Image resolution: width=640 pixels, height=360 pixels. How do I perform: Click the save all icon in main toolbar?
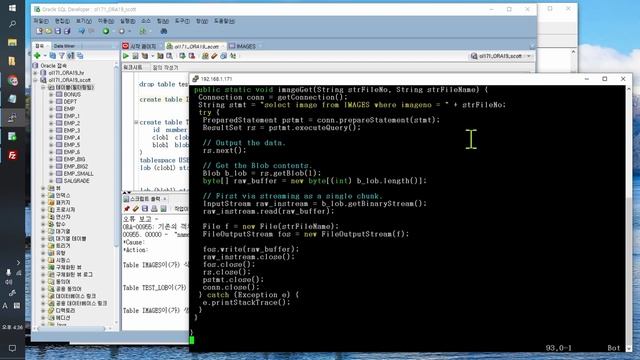pyautogui.click(x=67, y=31)
